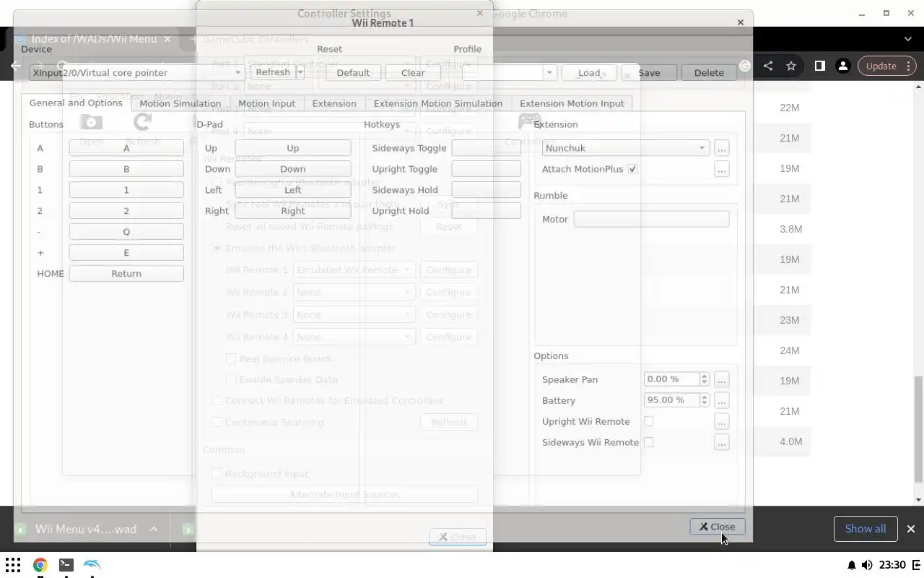The width and height of the screenshot is (924, 578).
Task: Open the Extension tab
Action: pyautogui.click(x=334, y=103)
